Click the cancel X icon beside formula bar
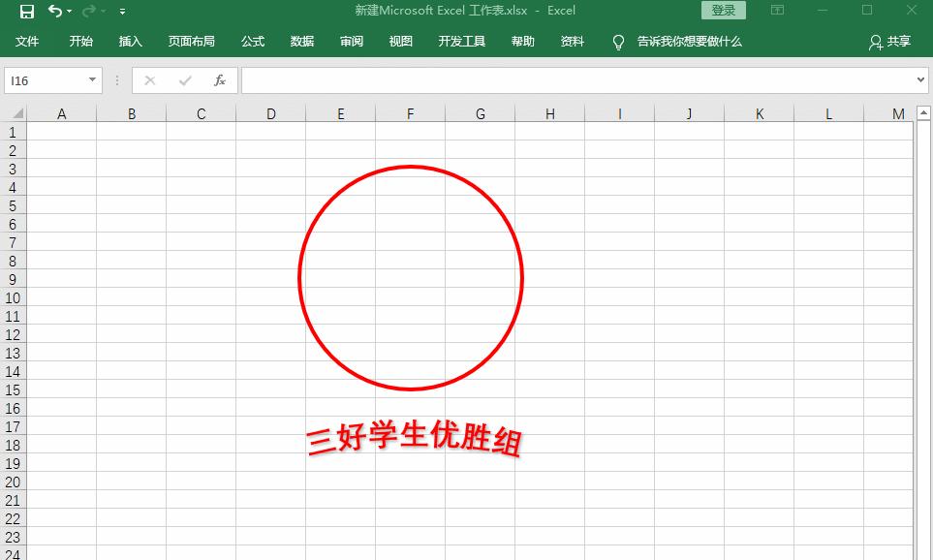Viewport: 933px width, 560px height. pyautogui.click(x=150, y=80)
